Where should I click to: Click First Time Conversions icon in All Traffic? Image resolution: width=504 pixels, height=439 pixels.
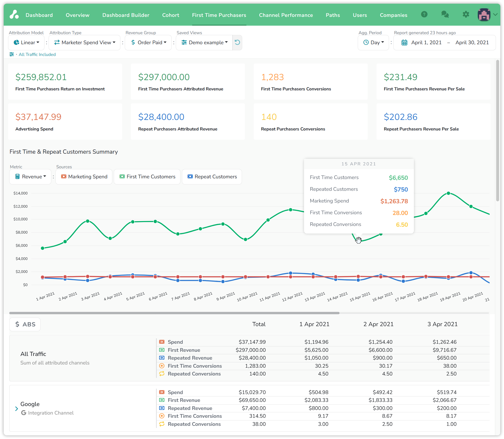pos(162,366)
